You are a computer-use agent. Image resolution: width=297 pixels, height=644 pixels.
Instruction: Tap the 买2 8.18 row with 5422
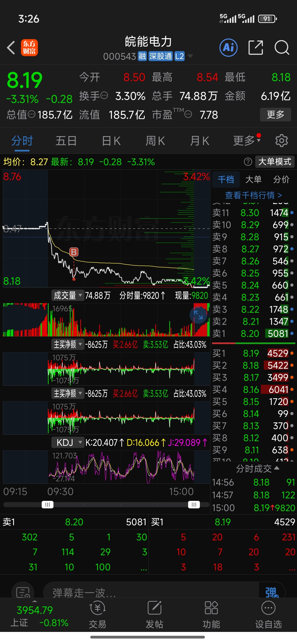pyautogui.click(x=253, y=365)
